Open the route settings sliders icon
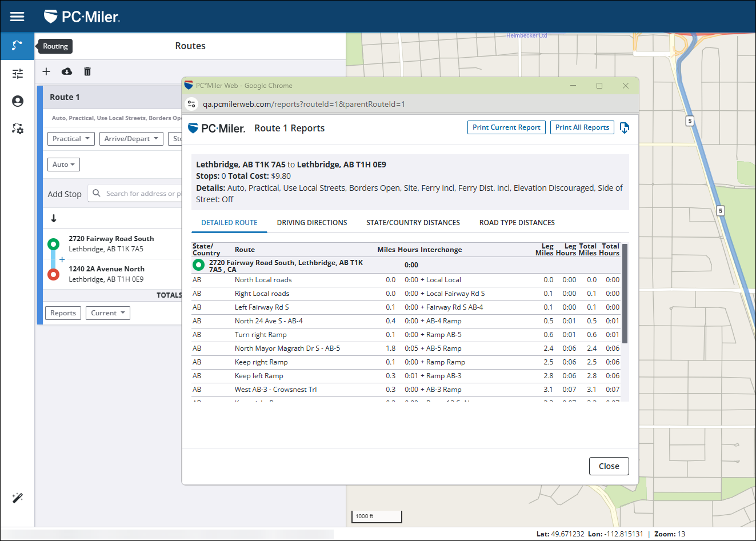Screen dimensions: 756x541 click(17, 74)
